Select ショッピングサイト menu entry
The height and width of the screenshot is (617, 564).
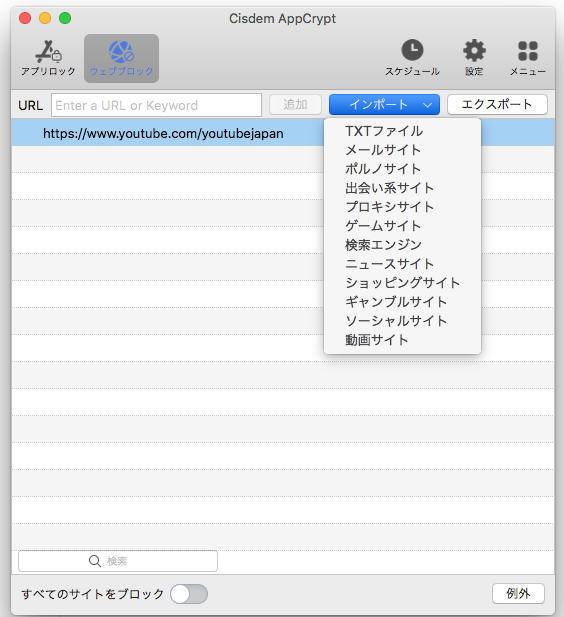402,283
